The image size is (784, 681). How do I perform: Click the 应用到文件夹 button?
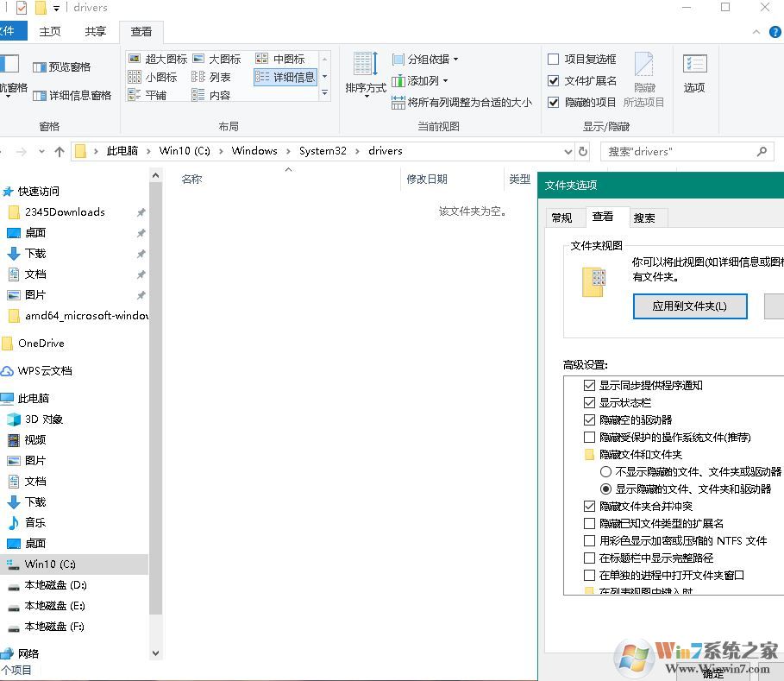pyautogui.click(x=689, y=306)
